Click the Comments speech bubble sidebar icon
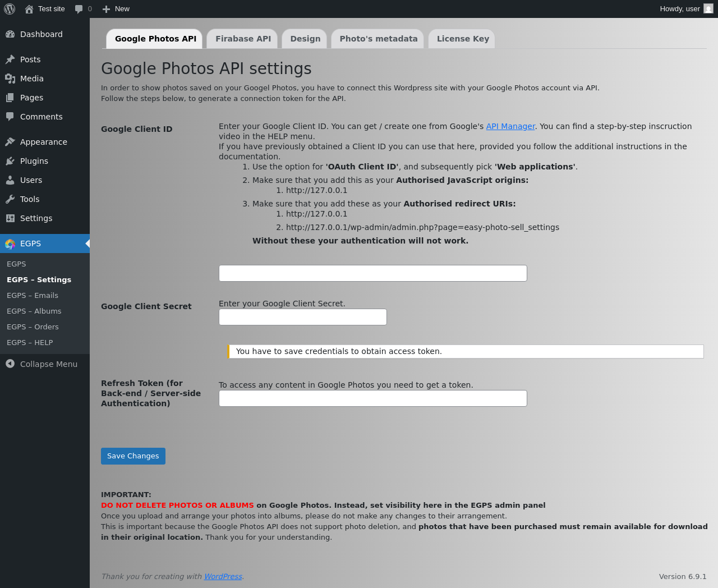The image size is (718, 588). pos(10,117)
